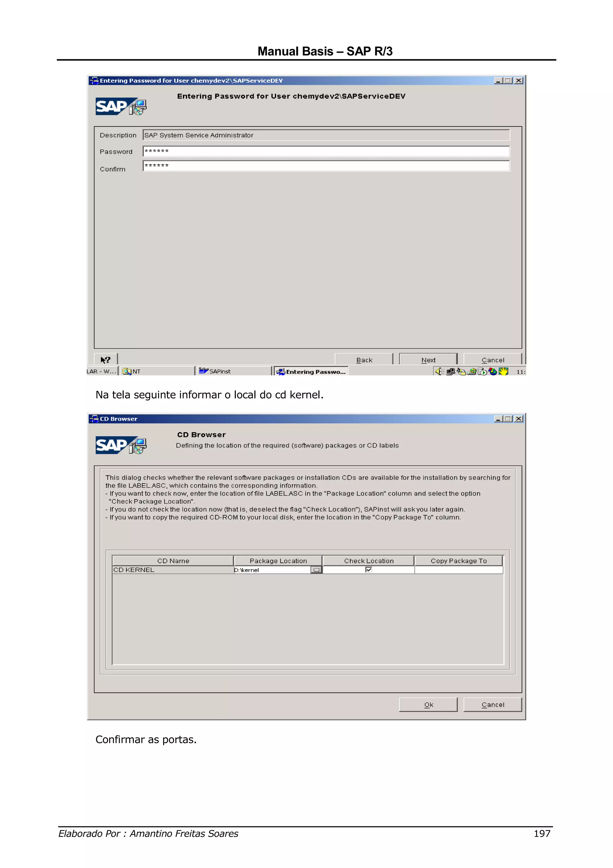Viewport: 613px width, 868px height.
Task: Minimize the CD Browser window
Action: coord(498,419)
